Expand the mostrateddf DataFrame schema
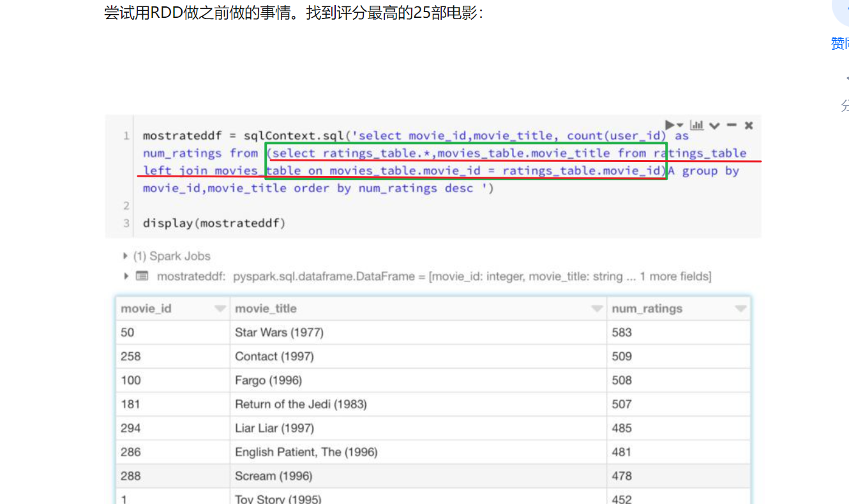This screenshot has height=504, width=849. pos(125,276)
